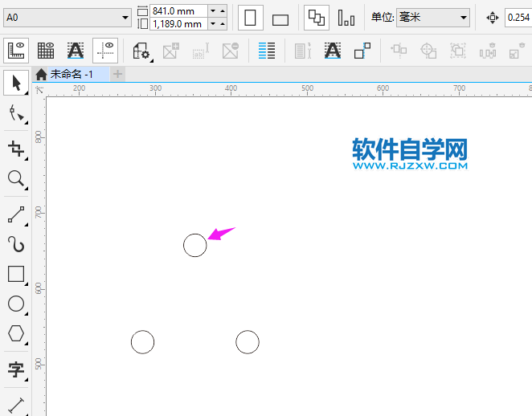Viewport: 532px width, 416px height.
Task: Apply layout to current page only
Action: pos(346,18)
